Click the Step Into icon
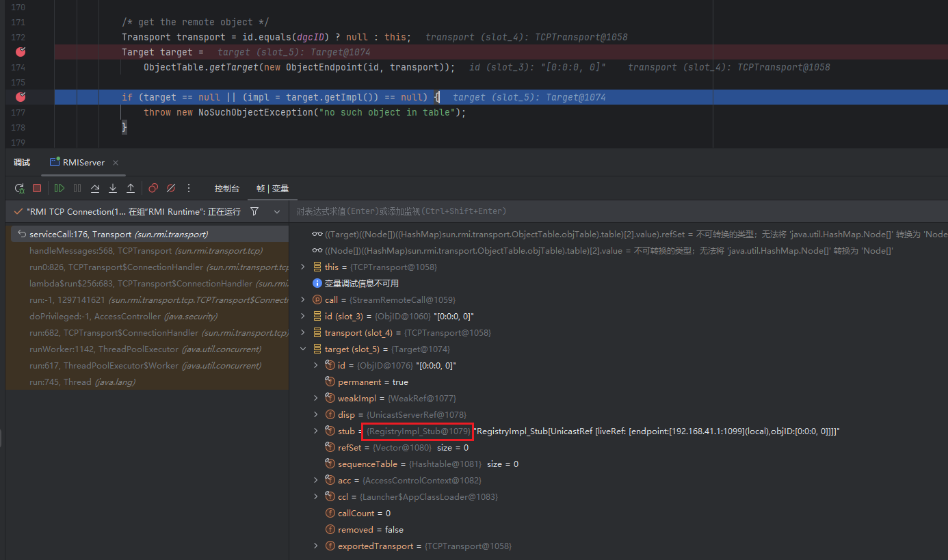Image resolution: width=948 pixels, height=560 pixels. tap(113, 188)
